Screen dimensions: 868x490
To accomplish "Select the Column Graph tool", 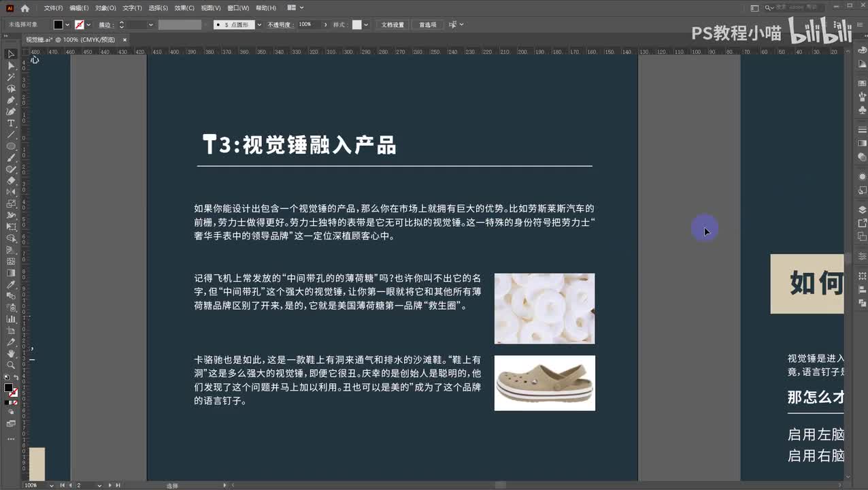I will (11, 318).
